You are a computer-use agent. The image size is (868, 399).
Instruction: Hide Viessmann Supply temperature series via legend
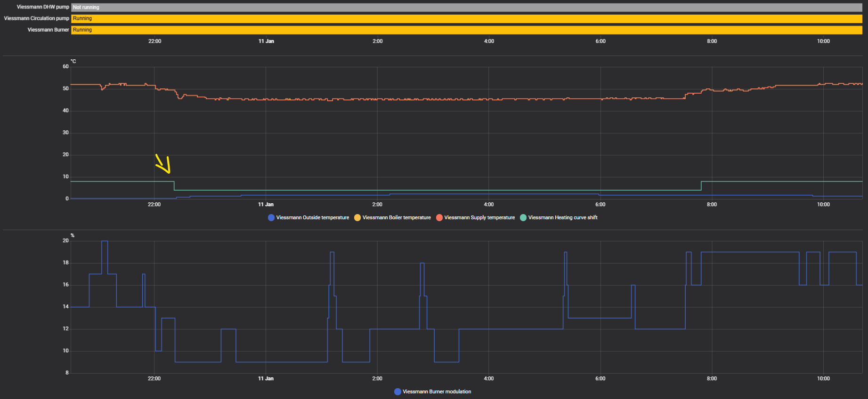tap(475, 217)
